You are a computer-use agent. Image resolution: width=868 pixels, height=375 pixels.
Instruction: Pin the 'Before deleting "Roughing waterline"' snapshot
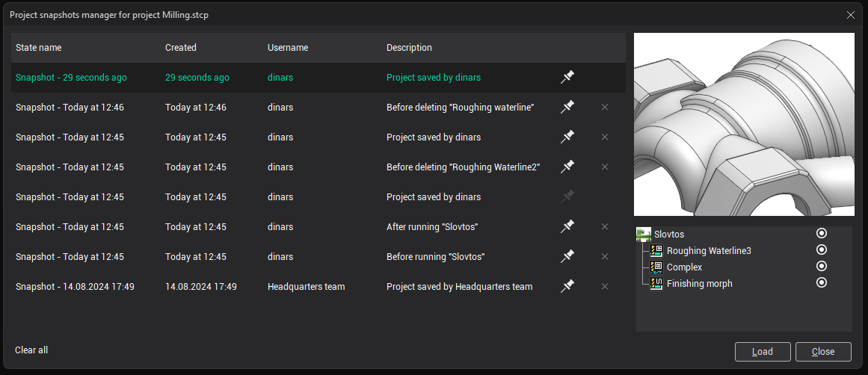click(x=567, y=107)
